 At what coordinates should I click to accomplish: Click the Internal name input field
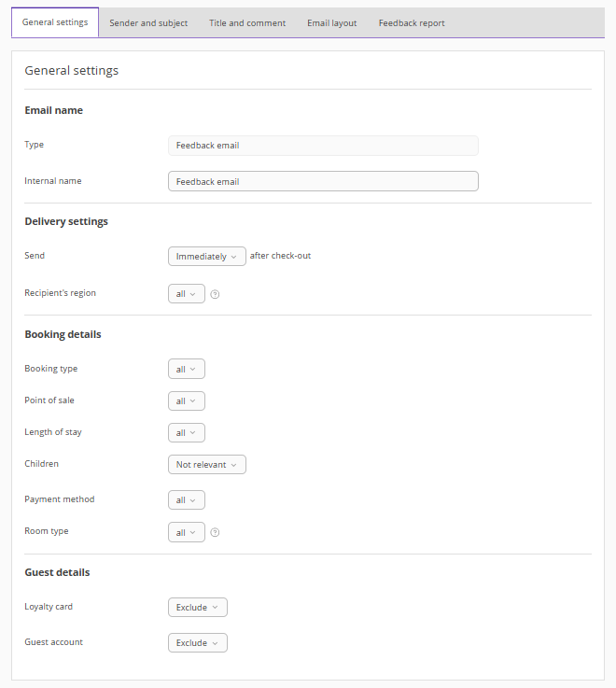click(323, 181)
